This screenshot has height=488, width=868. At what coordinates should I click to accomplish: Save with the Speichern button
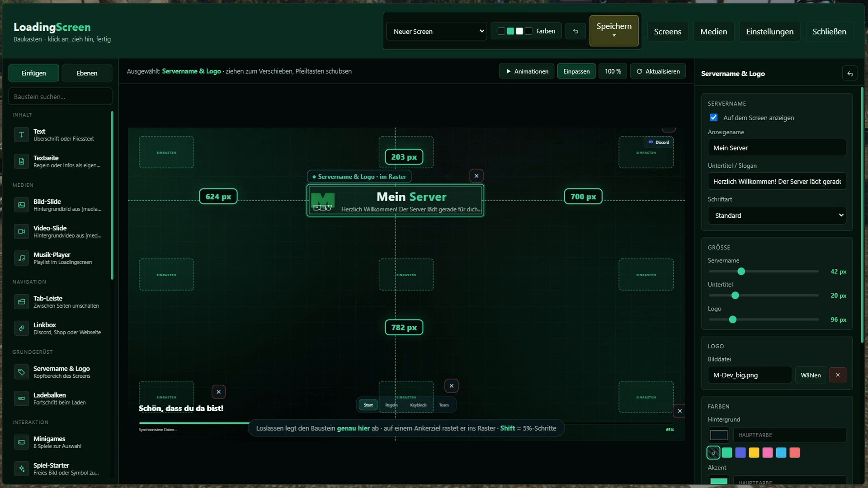pyautogui.click(x=614, y=31)
